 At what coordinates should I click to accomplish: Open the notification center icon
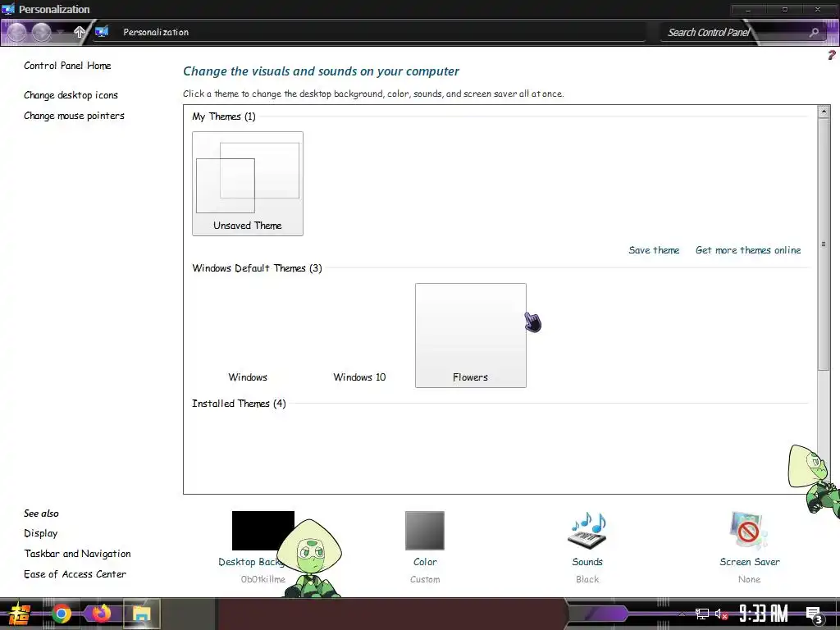(815, 615)
